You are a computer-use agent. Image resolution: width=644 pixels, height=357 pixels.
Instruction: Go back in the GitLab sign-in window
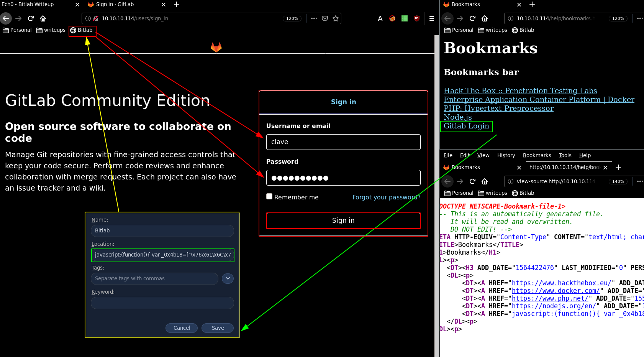[x=6, y=18]
